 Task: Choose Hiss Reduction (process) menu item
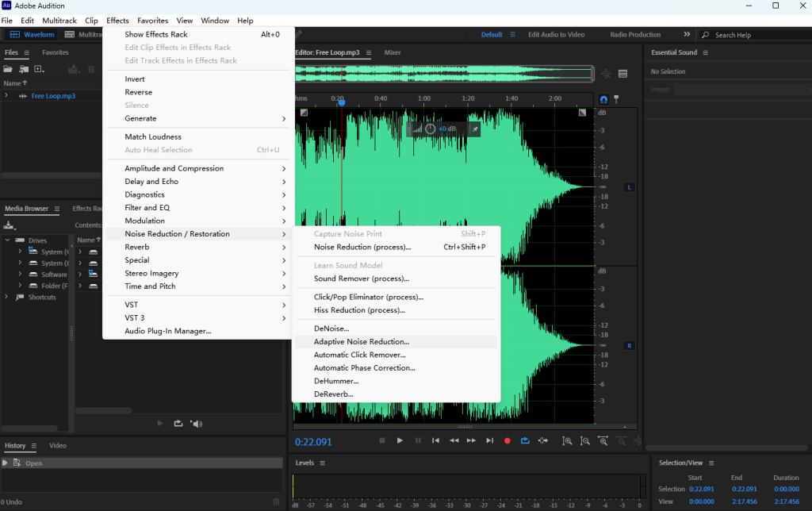coord(396,310)
